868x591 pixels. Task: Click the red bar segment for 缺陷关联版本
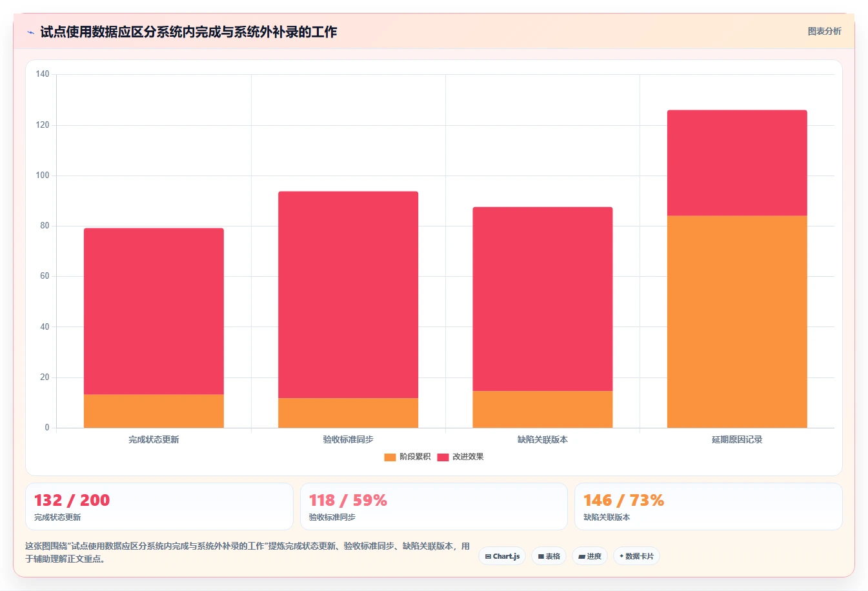543,299
